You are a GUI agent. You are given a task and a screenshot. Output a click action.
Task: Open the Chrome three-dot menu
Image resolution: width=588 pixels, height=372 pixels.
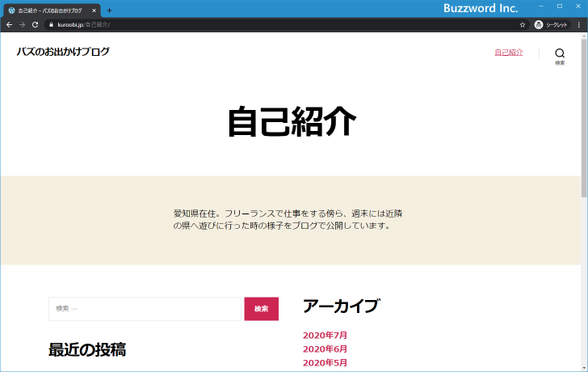(x=579, y=25)
